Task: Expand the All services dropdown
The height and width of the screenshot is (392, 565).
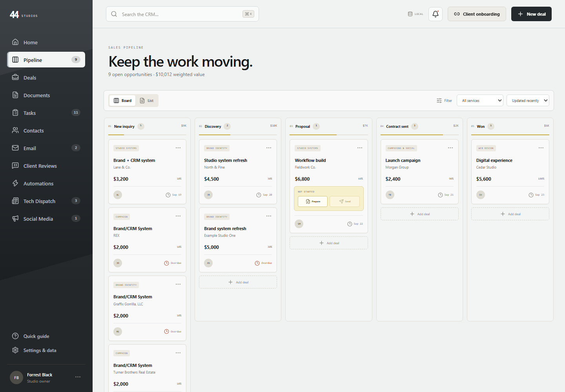Action: (480, 101)
